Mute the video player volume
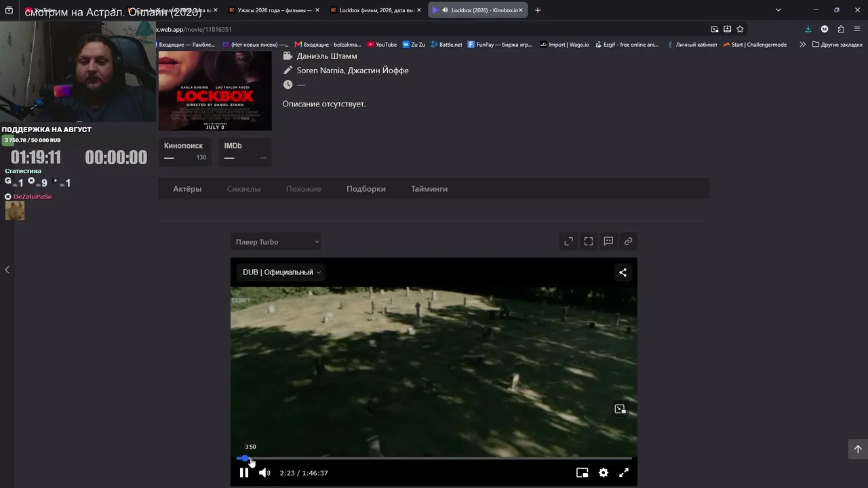This screenshot has width=868, height=488. coord(264,473)
